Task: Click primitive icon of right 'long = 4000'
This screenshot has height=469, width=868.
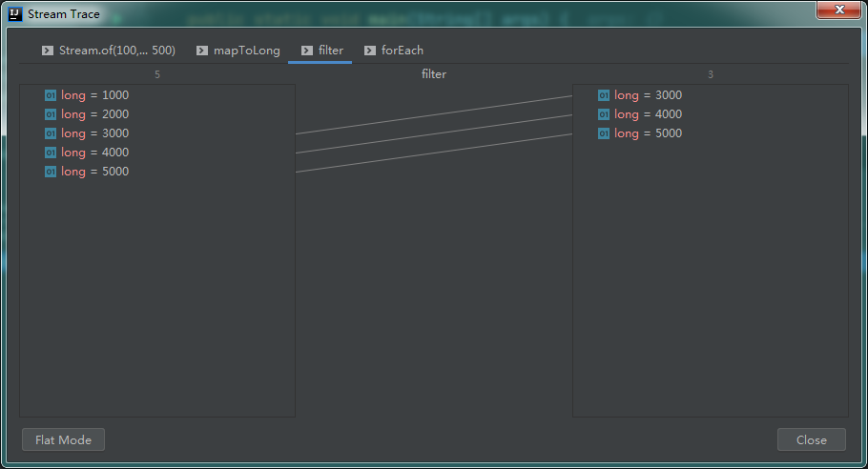Action: point(604,114)
